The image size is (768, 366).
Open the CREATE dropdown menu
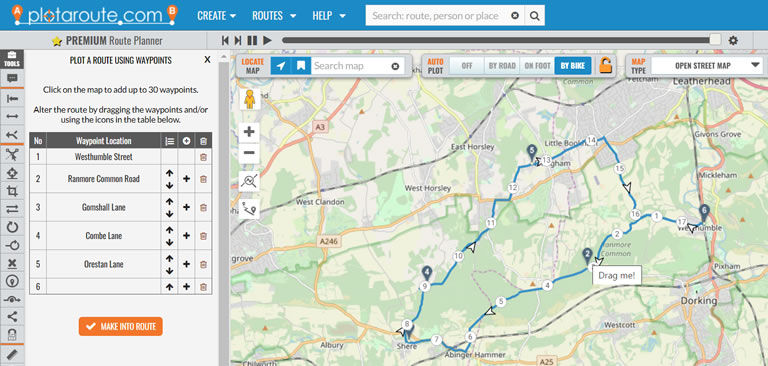click(x=216, y=16)
